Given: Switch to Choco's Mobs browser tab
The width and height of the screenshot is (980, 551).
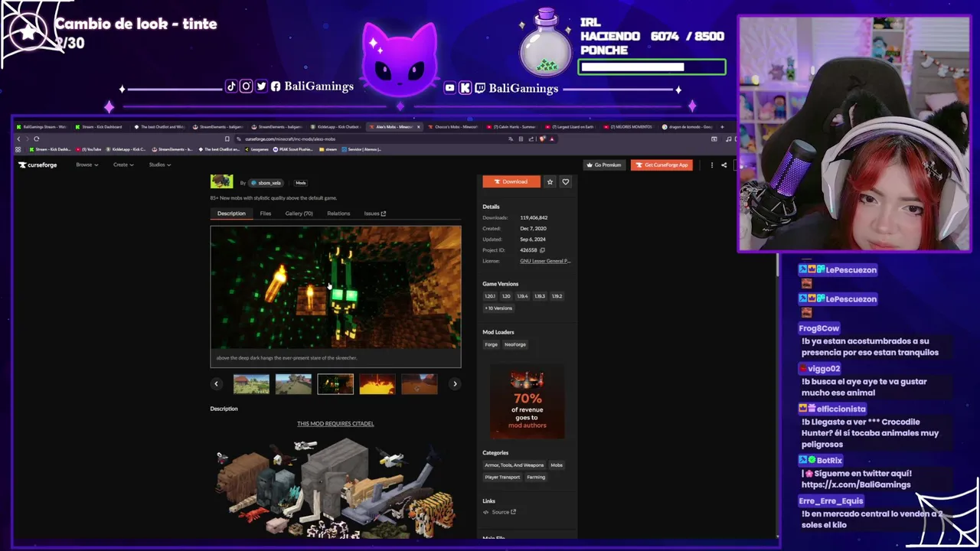Looking at the screenshot, I should (454, 127).
